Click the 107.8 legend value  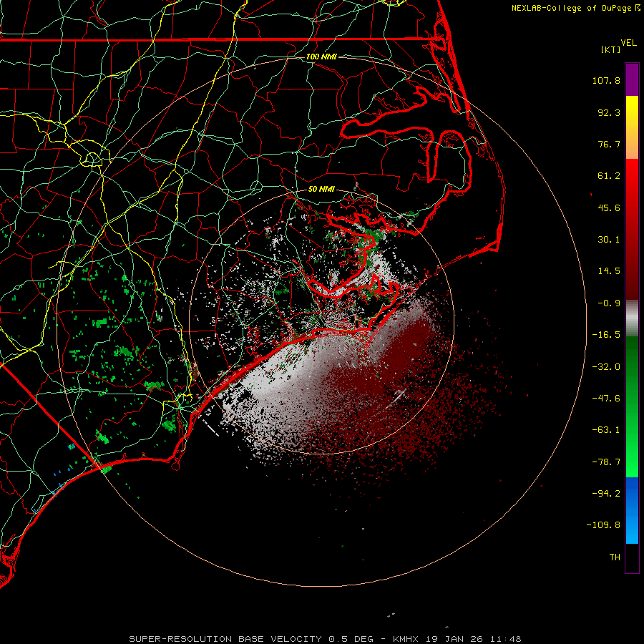(x=606, y=80)
